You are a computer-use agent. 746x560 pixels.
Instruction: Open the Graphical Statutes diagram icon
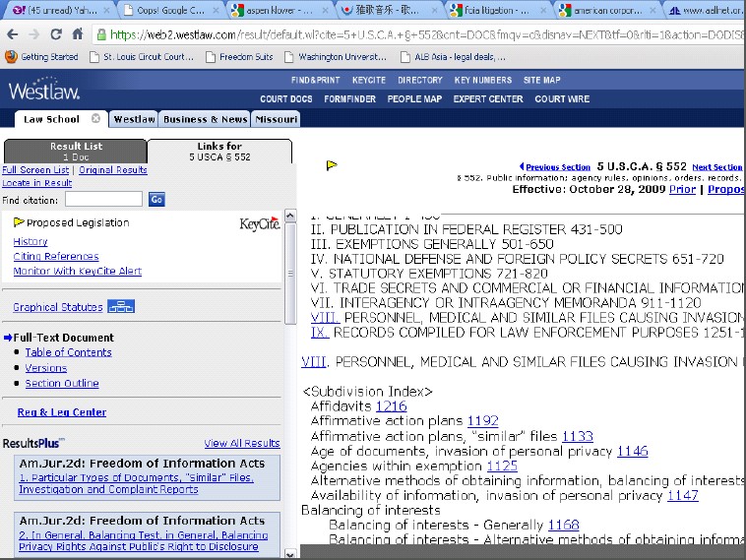(121, 306)
